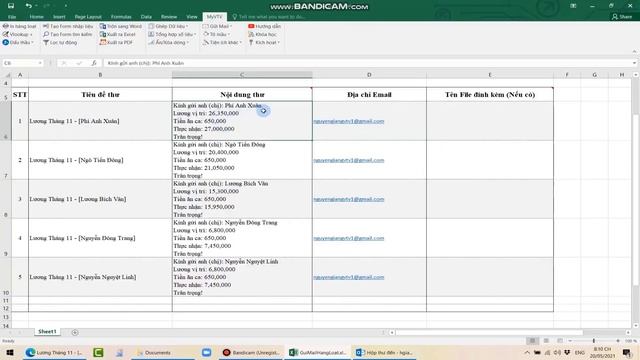Open email link in row 5
The width and height of the screenshot is (640, 360).
pos(349,277)
